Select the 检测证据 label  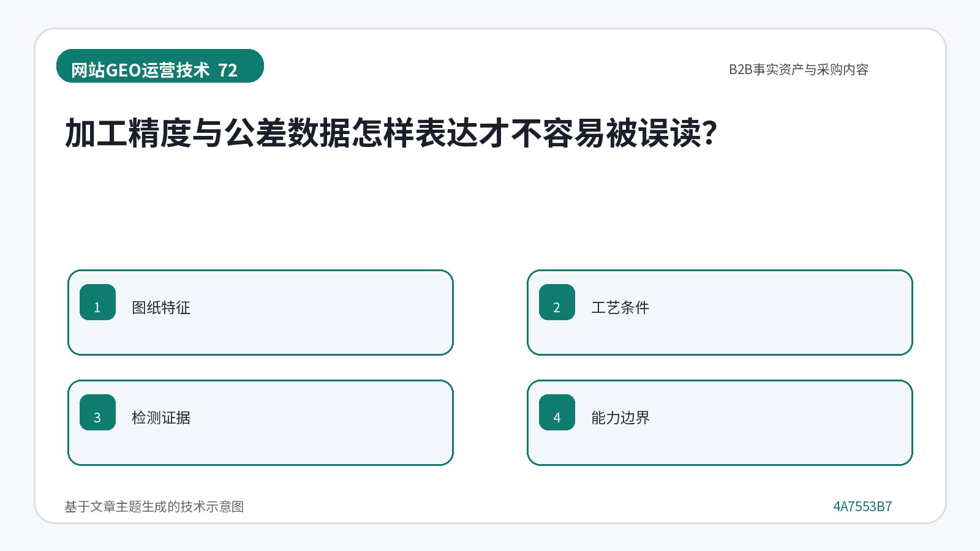pos(161,418)
